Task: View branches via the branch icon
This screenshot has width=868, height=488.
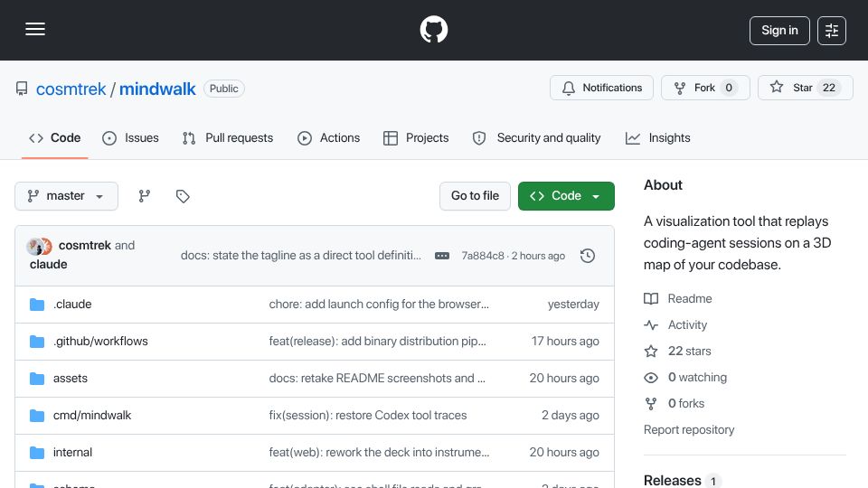Action: point(145,196)
